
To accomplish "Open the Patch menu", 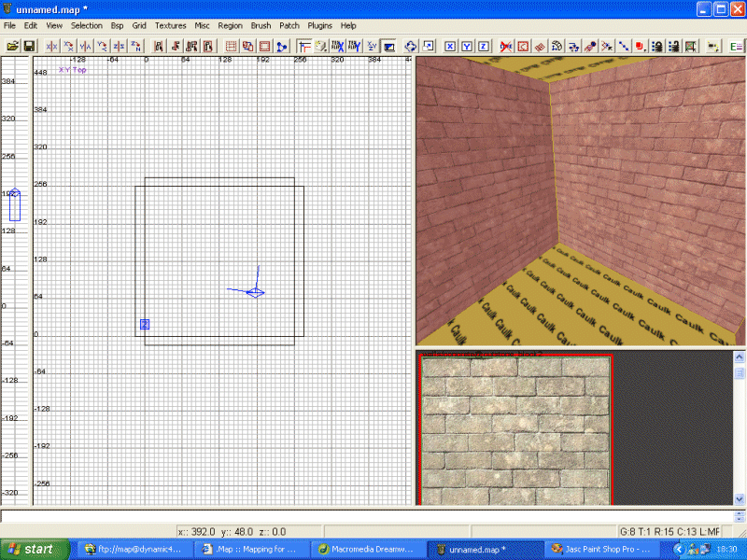I will 289,26.
